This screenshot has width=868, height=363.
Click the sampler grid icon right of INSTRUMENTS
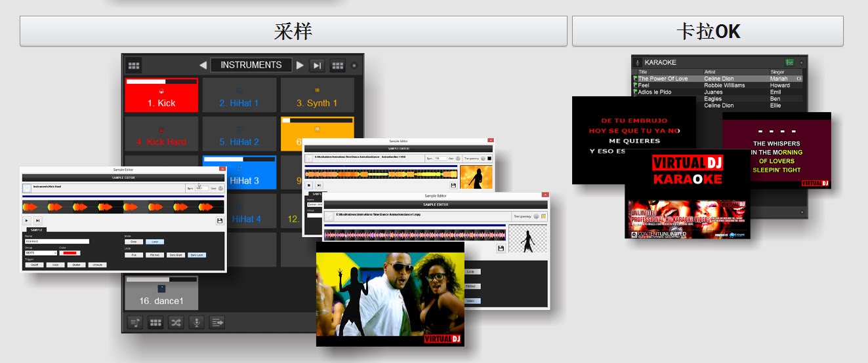[337, 66]
